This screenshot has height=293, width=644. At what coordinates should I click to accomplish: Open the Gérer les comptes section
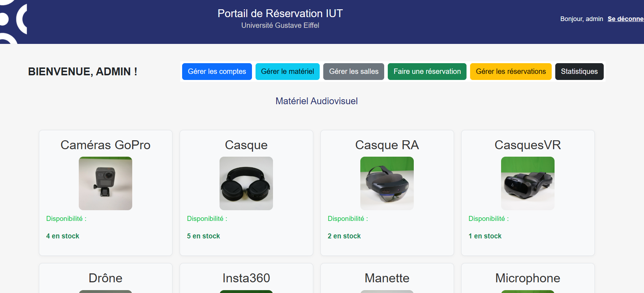(217, 71)
